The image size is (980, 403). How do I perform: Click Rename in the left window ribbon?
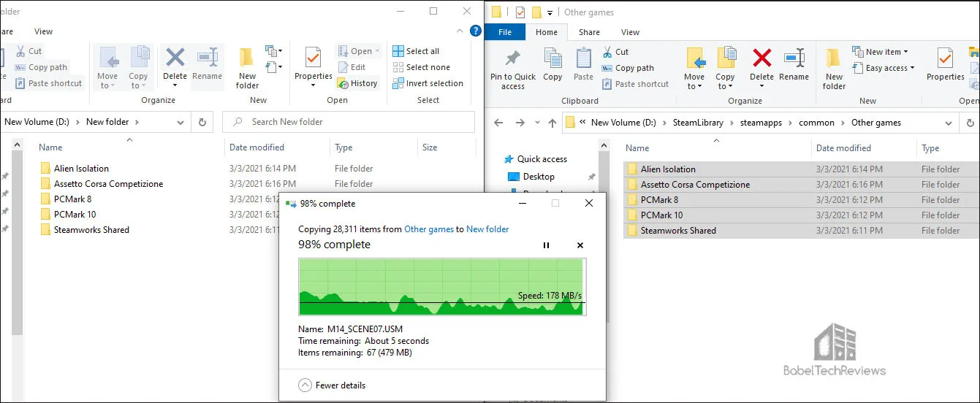pyautogui.click(x=208, y=64)
